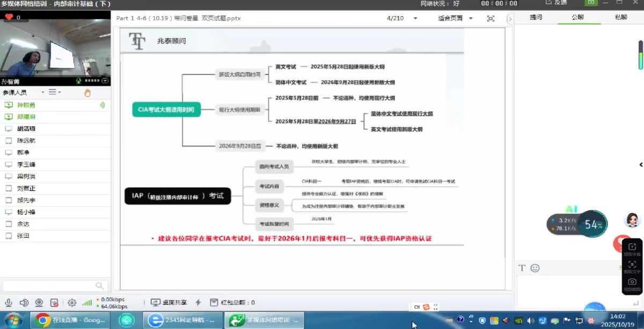The width and height of the screenshot is (644, 329).
Task: Click the attendee search input field
Action: pyautogui.click(x=48, y=286)
